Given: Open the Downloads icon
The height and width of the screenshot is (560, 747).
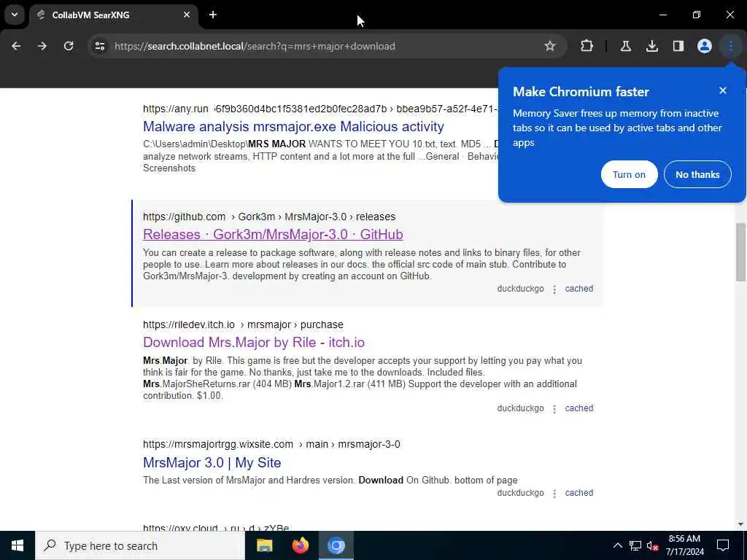Looking at the screenshot, I should point(652,46).
